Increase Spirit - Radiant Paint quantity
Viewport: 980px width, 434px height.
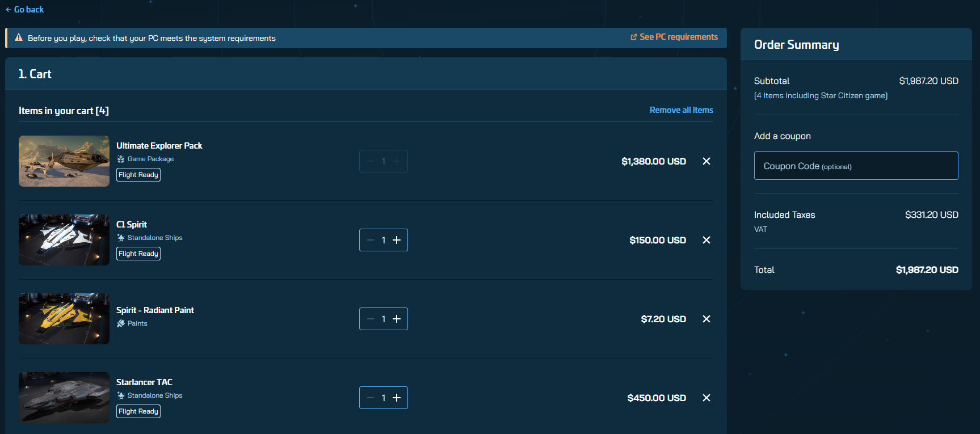point(397,319)
